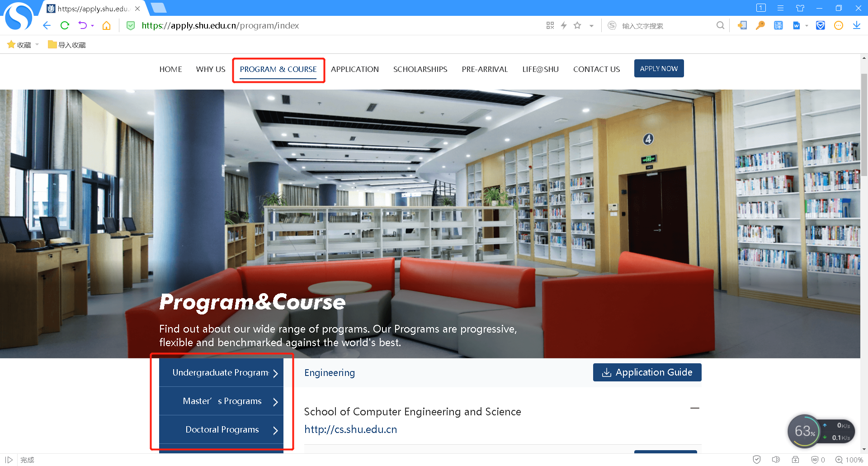Click the tab count icon
868x466 pixels.
pyautogui.click(x=761, y=8)
